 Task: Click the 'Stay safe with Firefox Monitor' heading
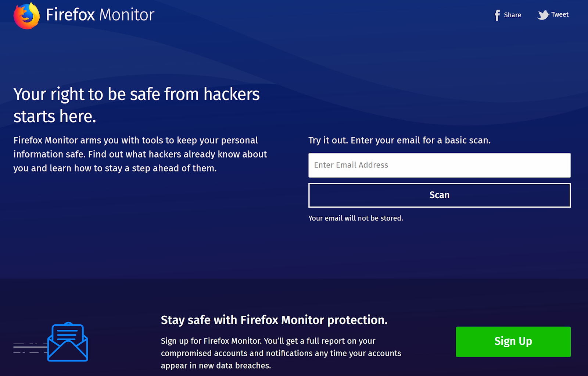(x=274, y=320)
